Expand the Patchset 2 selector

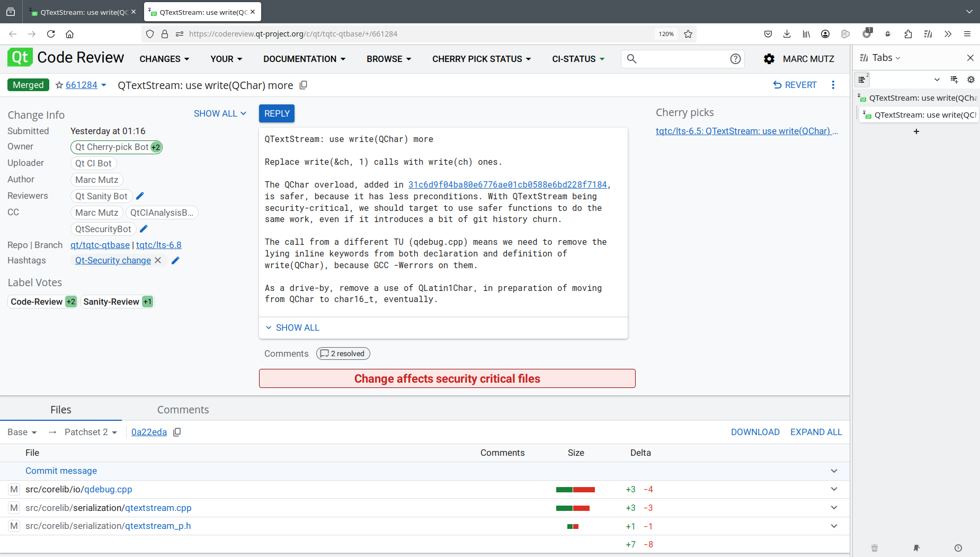click(91, 432)
